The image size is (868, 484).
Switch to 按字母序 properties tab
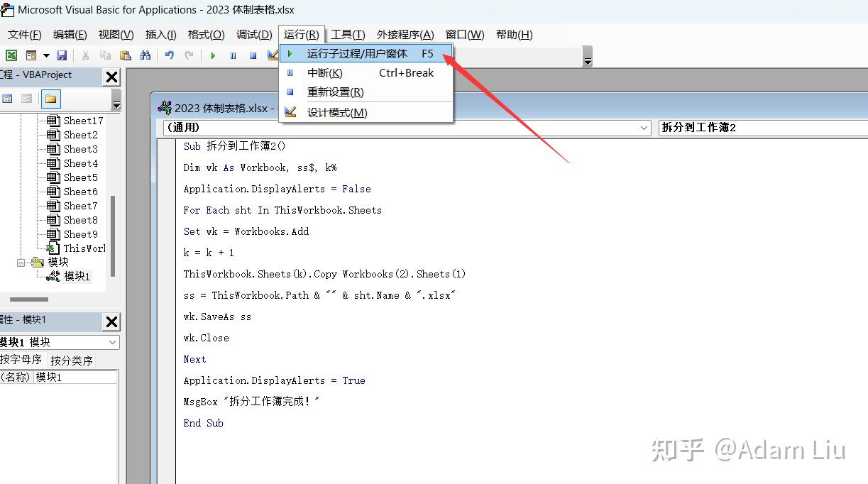coord(21,360)
